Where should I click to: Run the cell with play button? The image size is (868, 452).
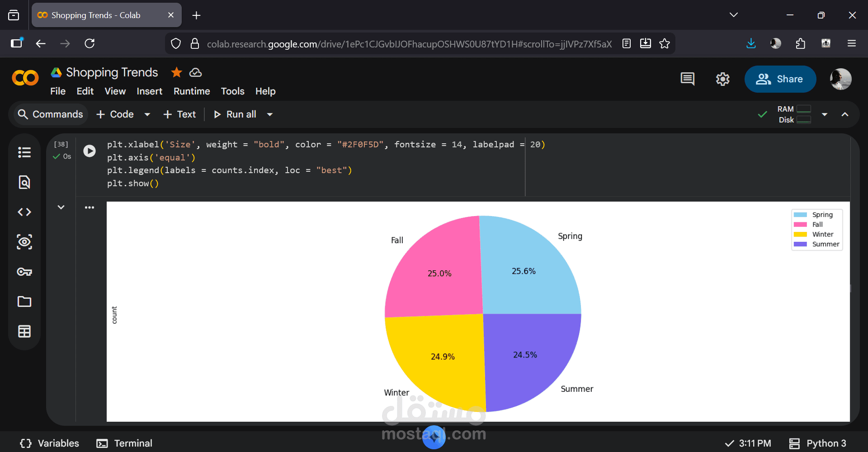pos(90,151)
